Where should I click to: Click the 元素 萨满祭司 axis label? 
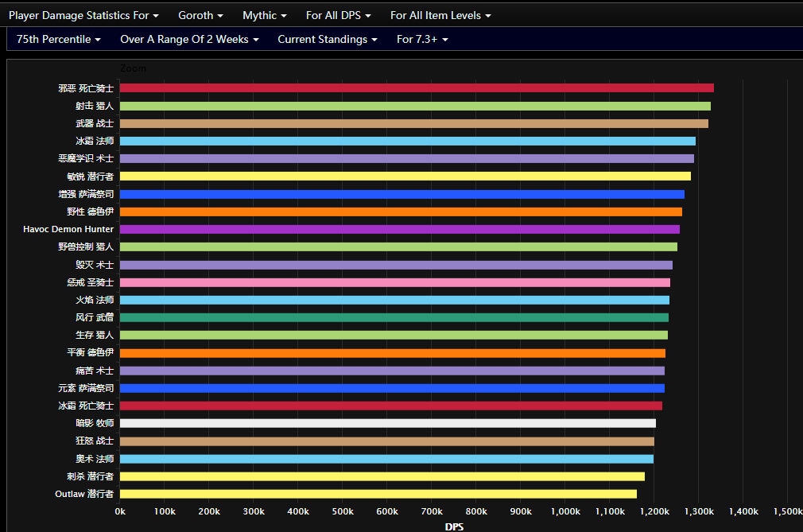tap(86, 388)
